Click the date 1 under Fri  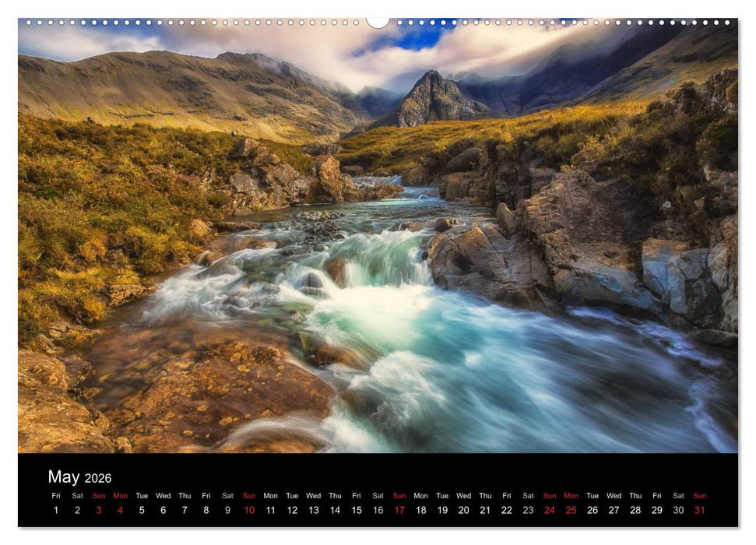(55, 508)
